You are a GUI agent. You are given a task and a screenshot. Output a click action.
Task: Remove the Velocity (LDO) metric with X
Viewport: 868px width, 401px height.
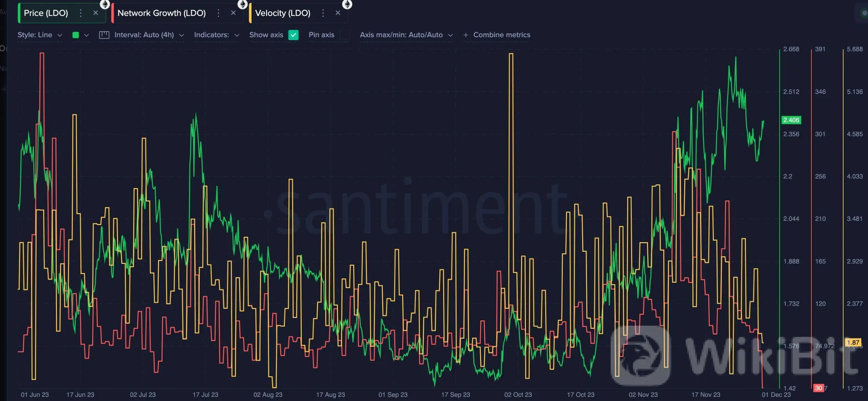pos(338,13)
